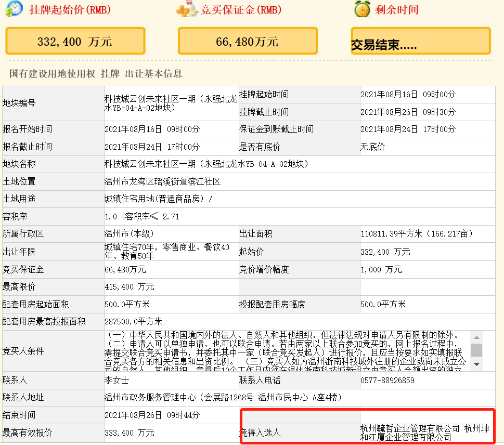Click 保证金到账截止时间 value 2021年08月24日 17时00分
The height and width of the screenshot is (445, 504).
[x=408, y=129]
